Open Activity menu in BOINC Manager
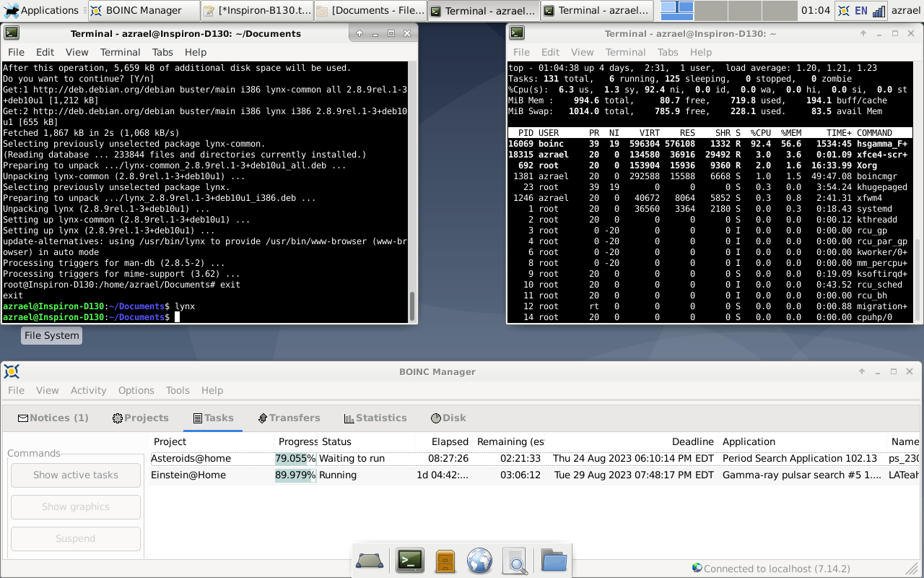The image size is (924, 578). (88, 390)
